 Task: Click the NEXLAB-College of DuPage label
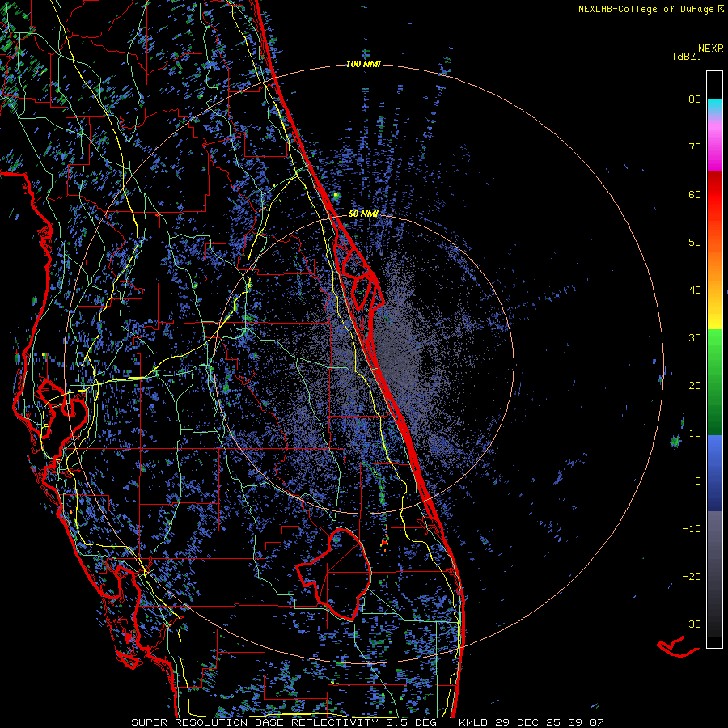pyautogui.click(x=650, y=9)
